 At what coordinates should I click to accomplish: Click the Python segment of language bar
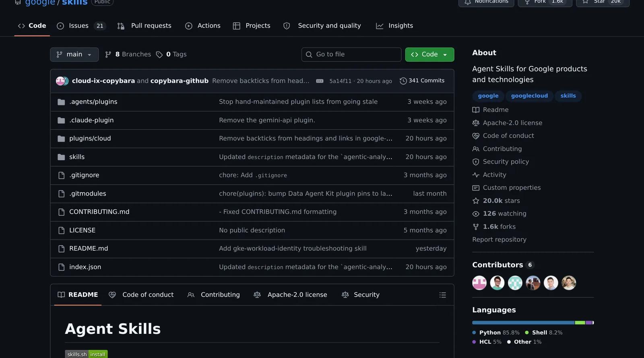(523, 323)
